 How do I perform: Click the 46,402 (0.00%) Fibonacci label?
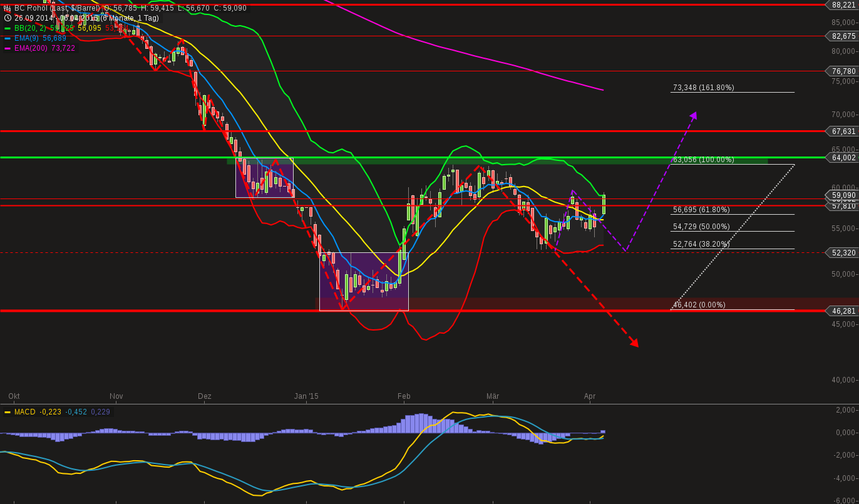tap(699, 305)
